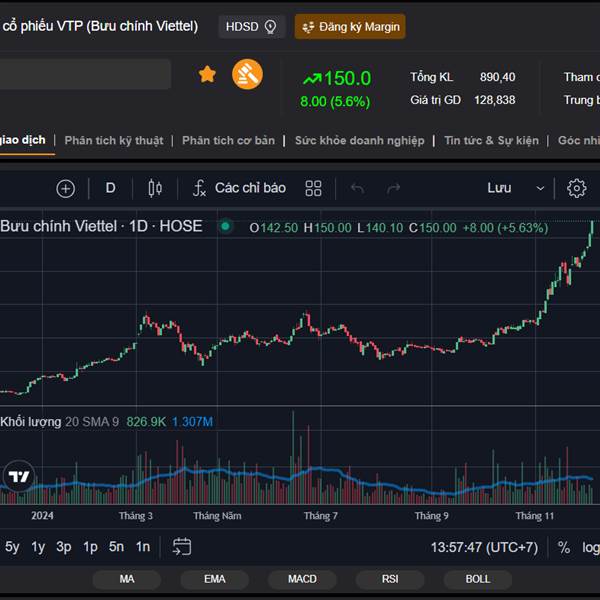Click the HDSD lightbulb help button
Image resolution: width=600 pixels, height=600 pixels.
pyautogui.click(x=251, y=27)
